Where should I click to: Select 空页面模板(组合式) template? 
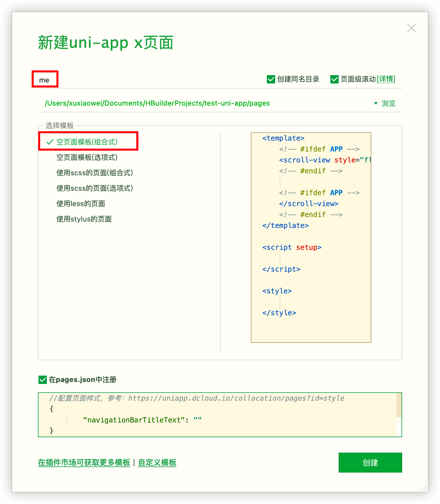pos(87,142)
